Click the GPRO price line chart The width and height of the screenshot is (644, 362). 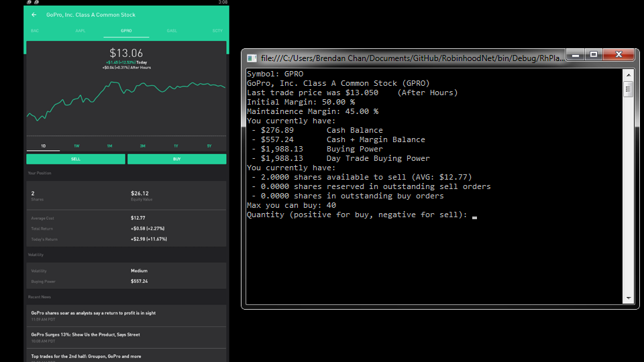[x=126, y=101]
